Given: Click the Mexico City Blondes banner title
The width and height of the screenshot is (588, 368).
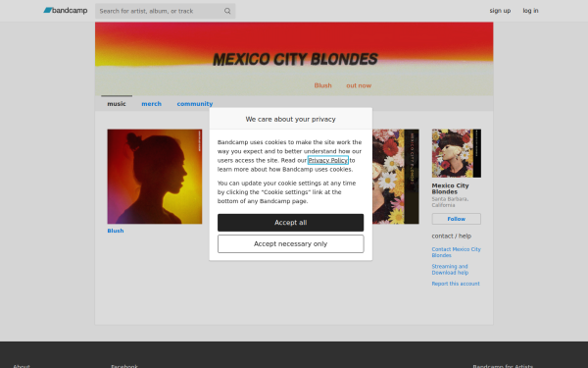Looking at the screenshot, I should [x=295, y=59].
